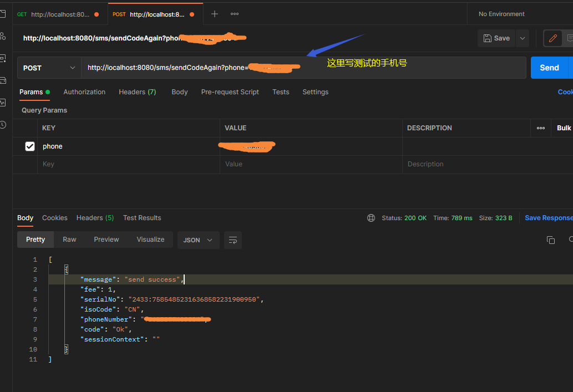The height and width of the screenshot is (392, 573).
Task: Copy response with the copy icon
Action: [x=551, y=240]
